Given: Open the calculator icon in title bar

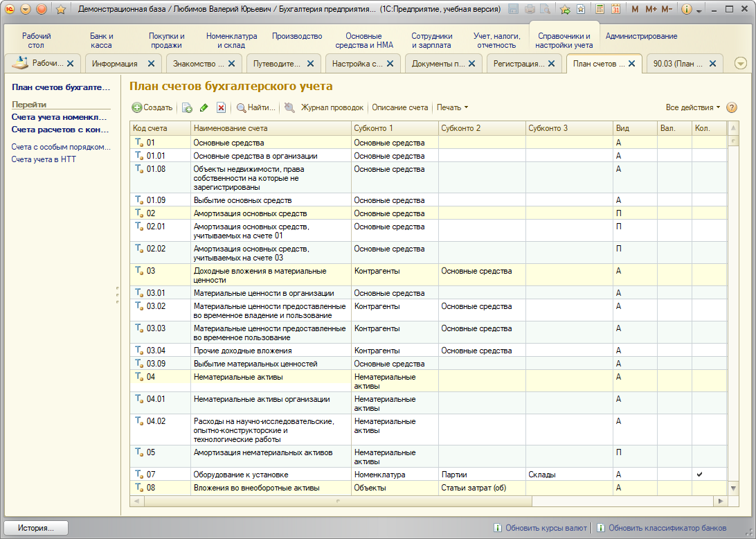Looking at the screenshot, I should tap(600, 9).
